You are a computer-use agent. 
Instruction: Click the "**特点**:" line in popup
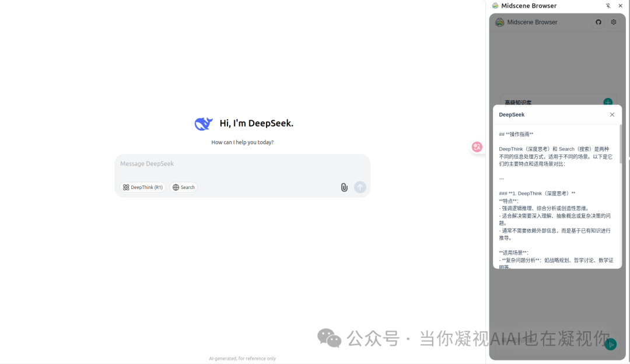click(x=509, y=201)
